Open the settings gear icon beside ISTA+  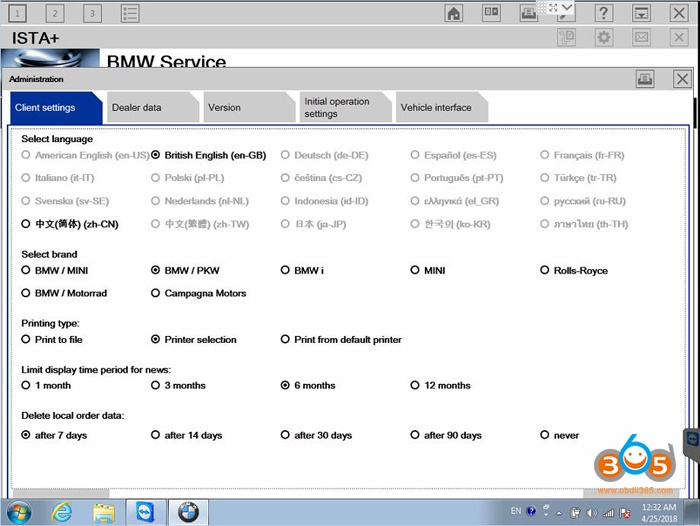point(604,37)
